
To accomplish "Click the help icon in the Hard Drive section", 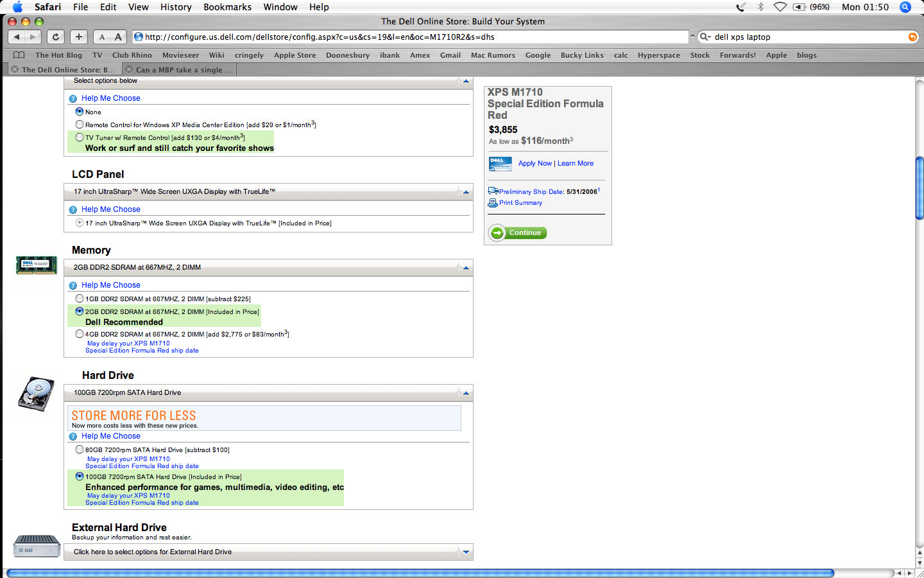I will [73, 437].
